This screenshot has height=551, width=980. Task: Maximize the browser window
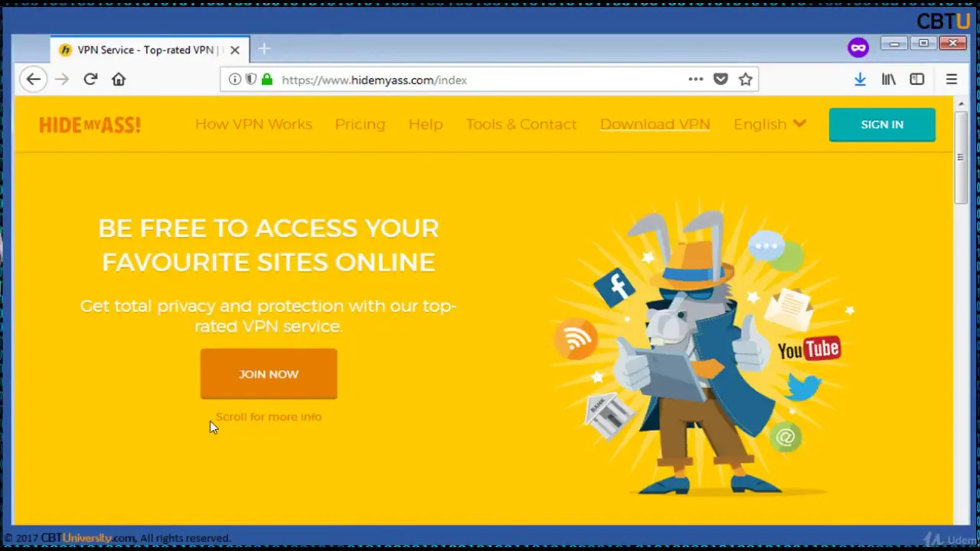[923, 44]
